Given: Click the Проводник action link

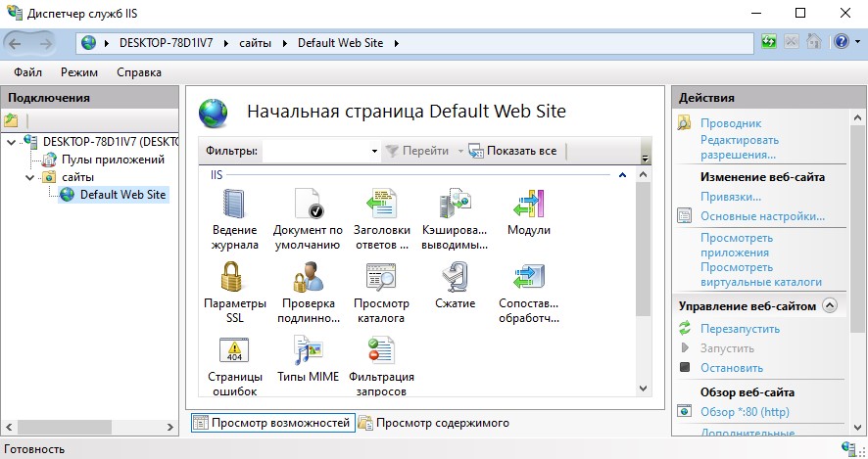Looking at the screenshot, I should point(731,123).
